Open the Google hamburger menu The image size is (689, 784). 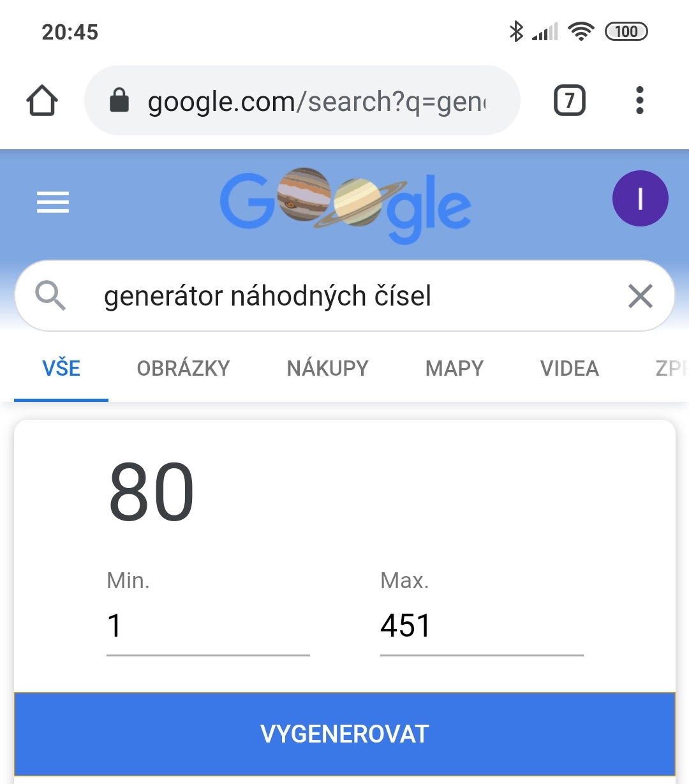pyautogui.click(x=53, y=203)
